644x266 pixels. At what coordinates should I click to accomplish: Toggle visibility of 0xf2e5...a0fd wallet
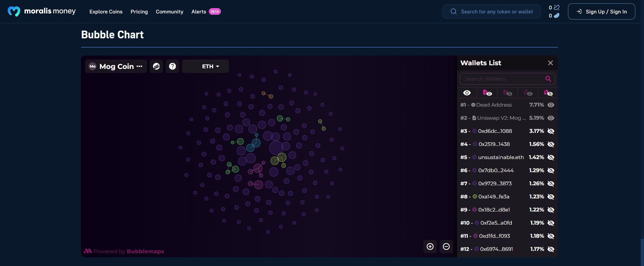[551, 223]
